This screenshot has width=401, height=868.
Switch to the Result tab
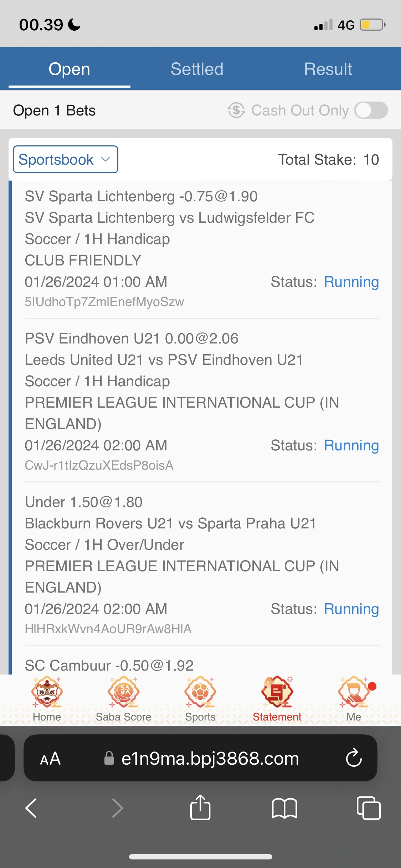tap(328, 69)
